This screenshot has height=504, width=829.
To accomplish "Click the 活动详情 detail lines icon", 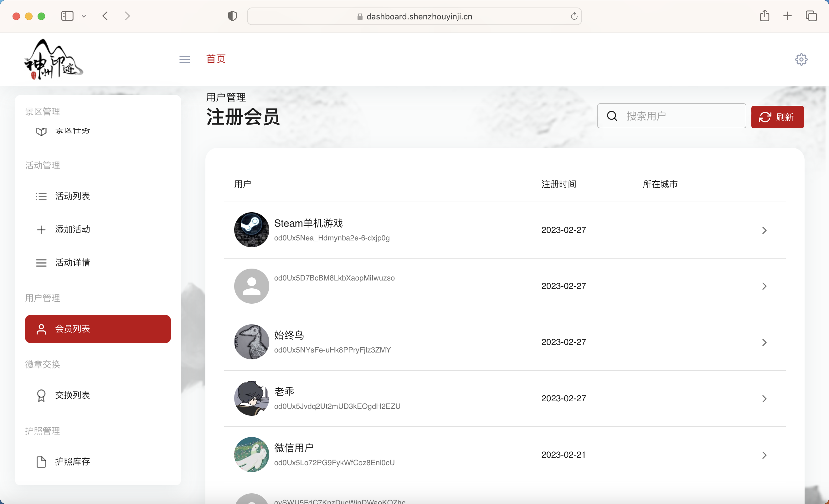I will tap(41, 263).
